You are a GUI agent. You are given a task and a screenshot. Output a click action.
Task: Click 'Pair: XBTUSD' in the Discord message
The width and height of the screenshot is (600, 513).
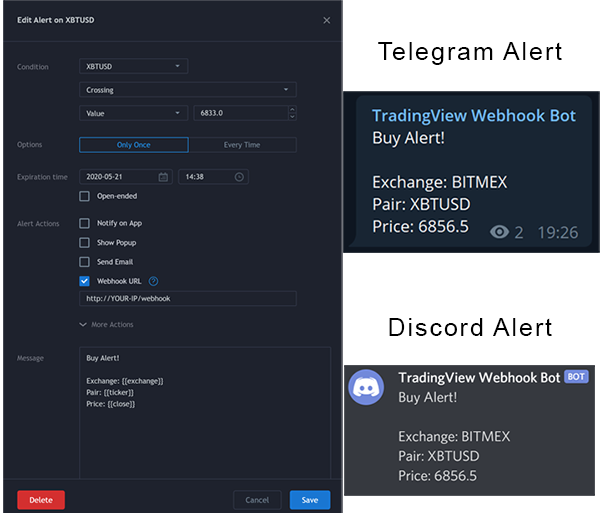pos(439,456)
